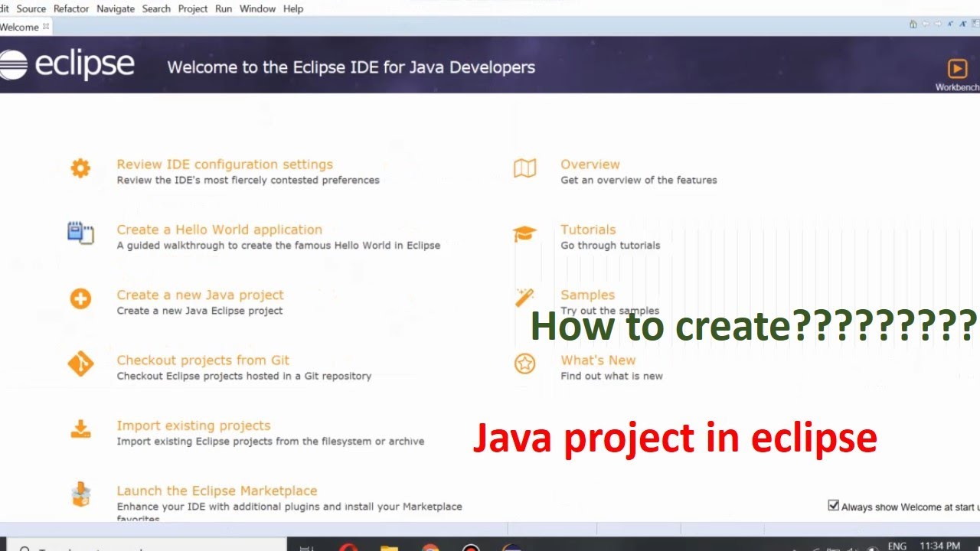Click the orange plus icon for new Java project
Image resolution: width=980 pixels, height=551 pixels.
[80, 298]
